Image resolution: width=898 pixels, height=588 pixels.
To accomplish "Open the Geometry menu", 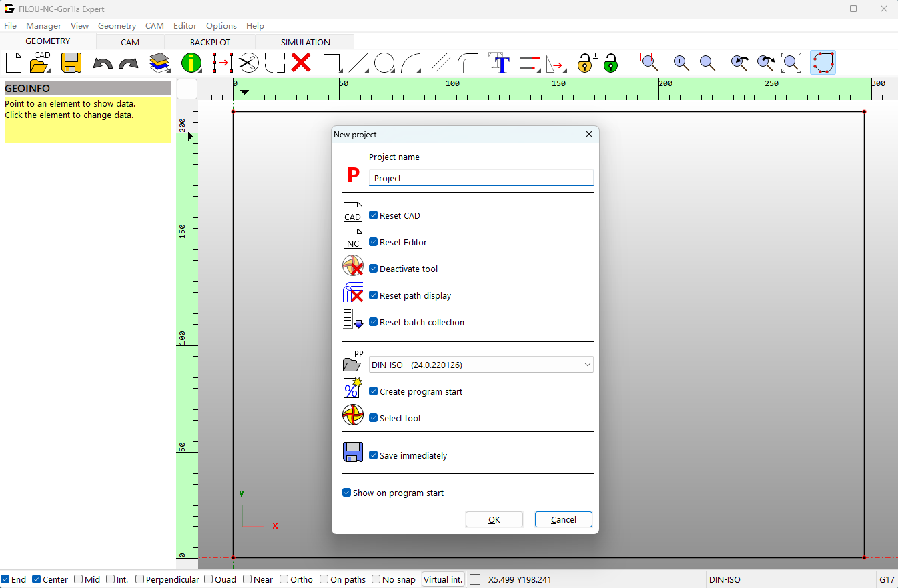I will 117,25.
